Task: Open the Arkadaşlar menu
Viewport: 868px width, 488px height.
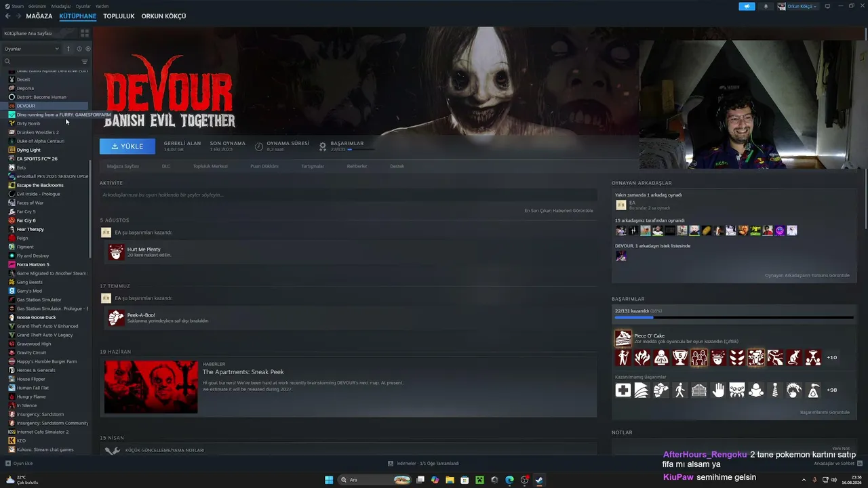Action: 60,6
